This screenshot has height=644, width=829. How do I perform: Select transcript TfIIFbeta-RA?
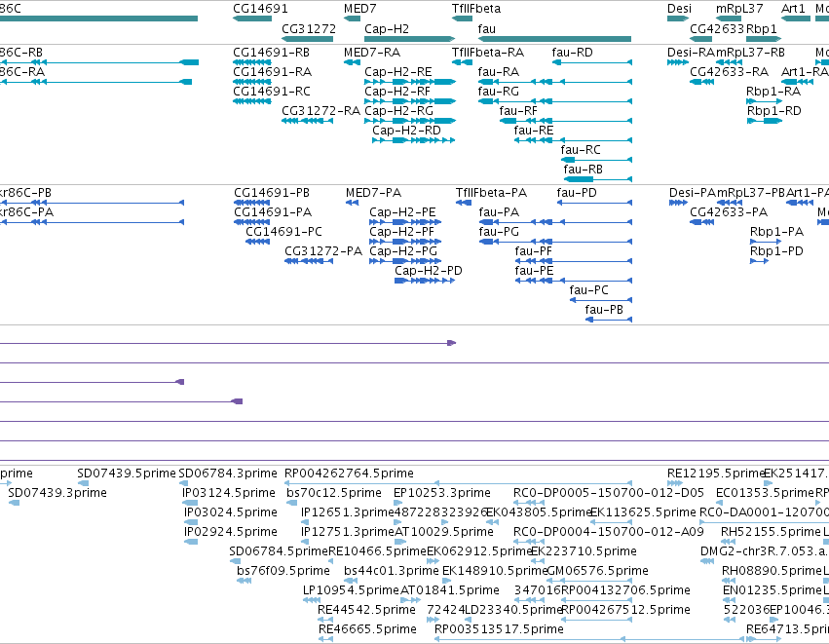(487, 53)
